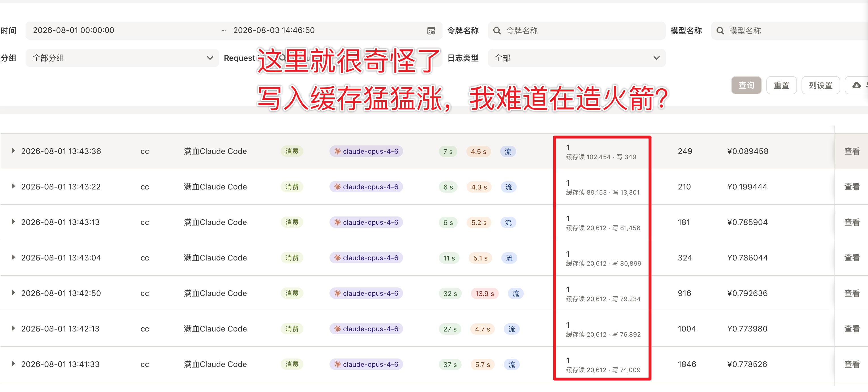Click claude-opus-4-6 model tag in 13:43:36 row
Screen dimensions: 868x392
pos(366,151)
